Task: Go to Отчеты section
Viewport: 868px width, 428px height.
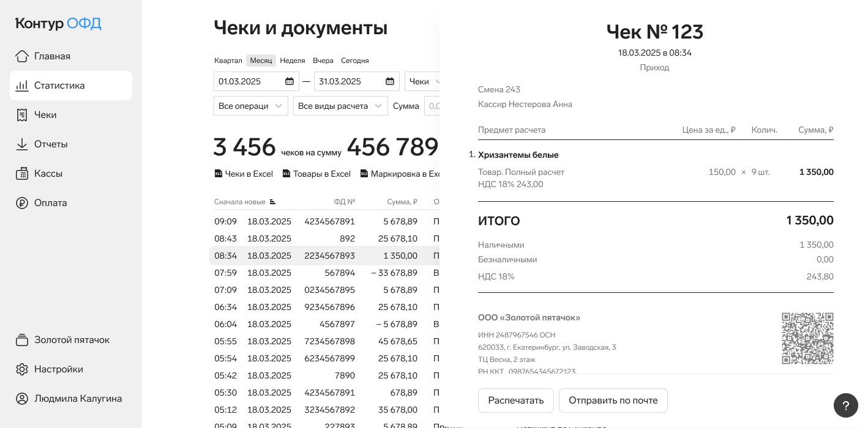Action: [71, 144]
